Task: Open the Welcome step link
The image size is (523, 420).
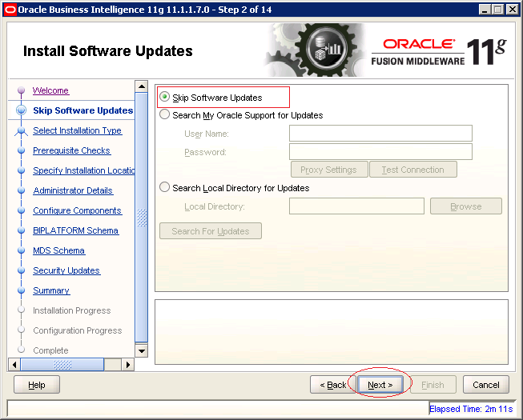Action: click(x=50, y=90)
